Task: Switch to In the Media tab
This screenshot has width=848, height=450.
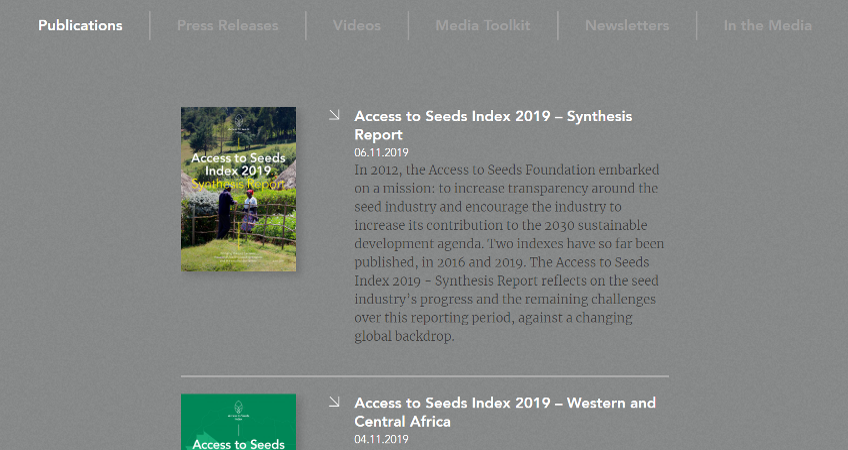Action: click(767, 25)
